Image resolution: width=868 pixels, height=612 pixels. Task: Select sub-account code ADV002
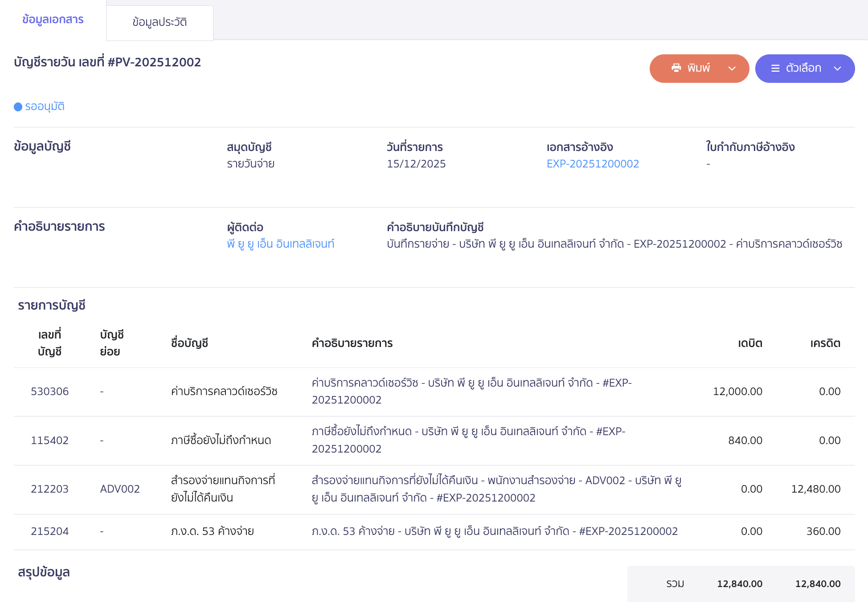(x=120, y=489)
